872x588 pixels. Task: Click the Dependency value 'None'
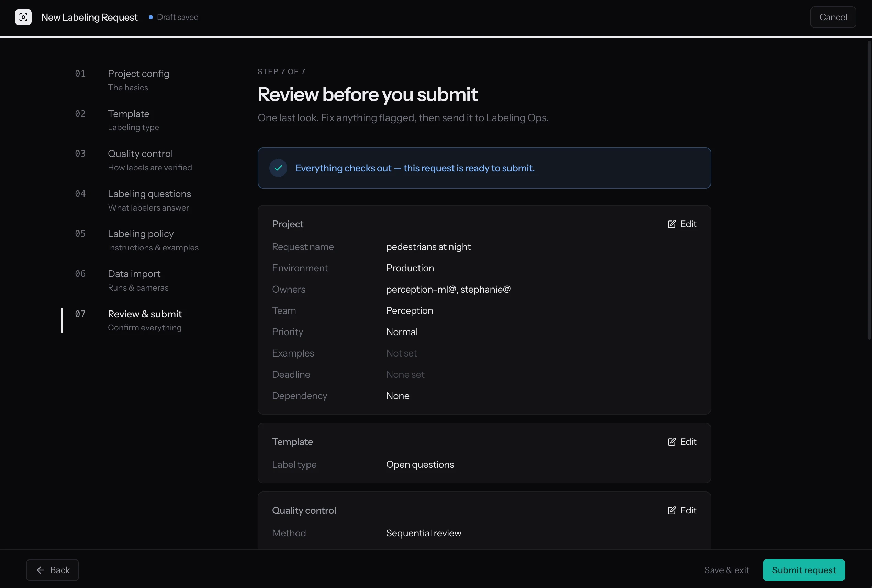(x=398, y=396)
